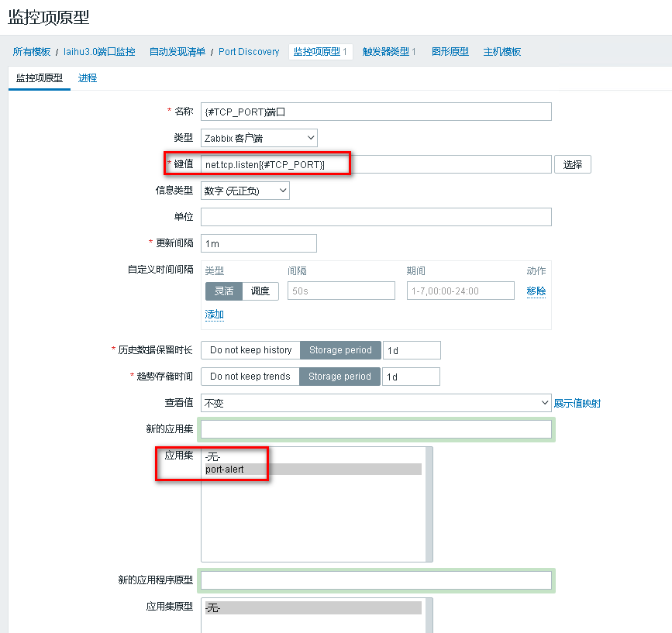The width and height of the screenshot is (672, 633).
Task: Open the 触发器类型 tab
Action: click(x=389, y=52)
